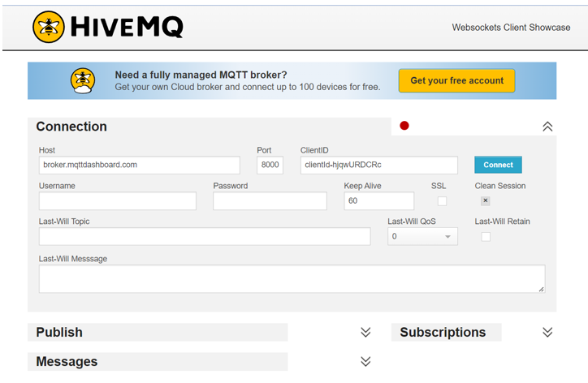Image resolution: width=588 pixels, height=383 pixels.
Task: Open the Last-Will QoS dropdown
Action: [422, 236]
